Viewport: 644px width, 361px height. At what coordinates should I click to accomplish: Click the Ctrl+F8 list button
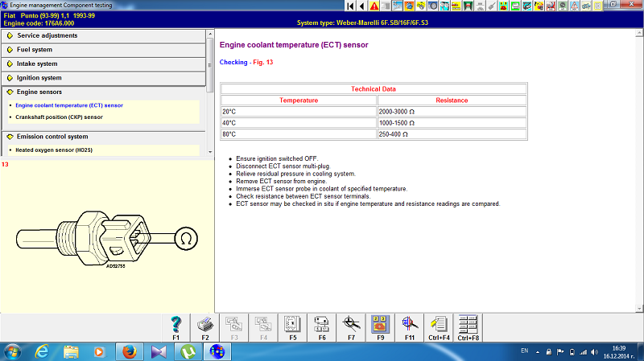tap(468, 326)
